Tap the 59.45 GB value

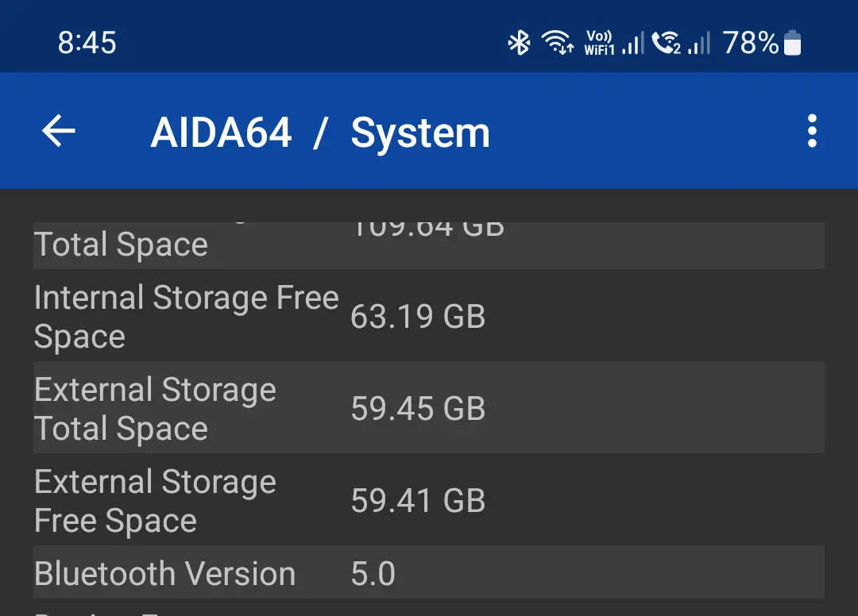point(418,408)
